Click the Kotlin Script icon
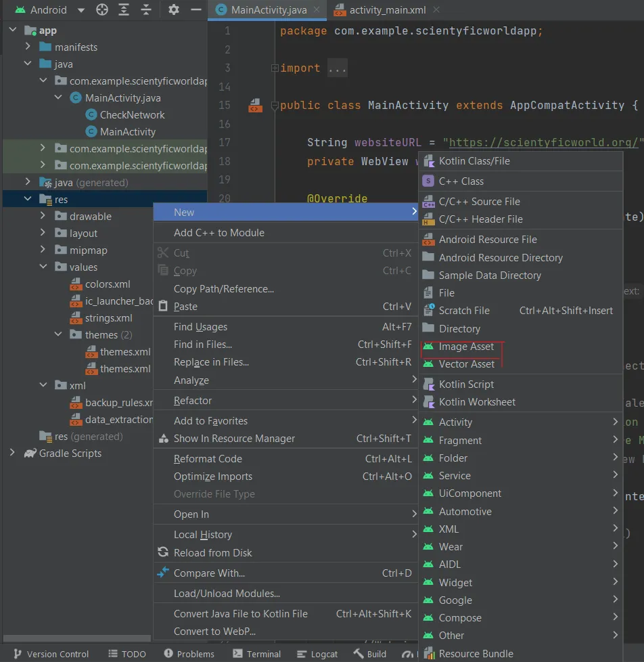Screen dimensions: 644x662 [x=429, y=384]
